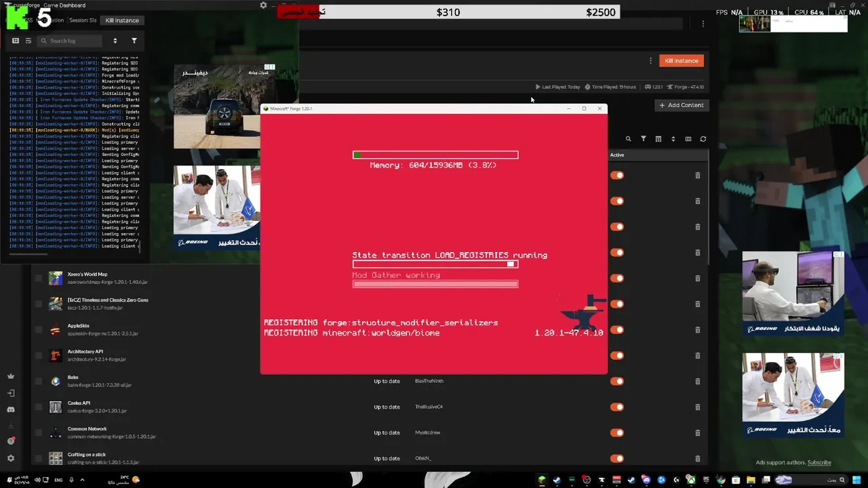Click the Discord icon in the CurseForge sidebar
Screen dimensions: 868x488
coord(11,409)
